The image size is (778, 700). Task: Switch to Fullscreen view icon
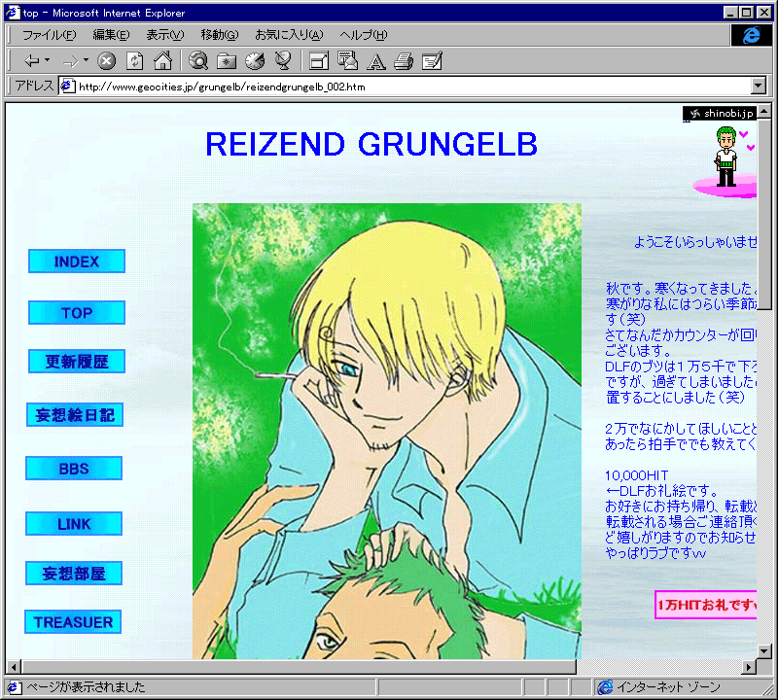click(319, 61)
